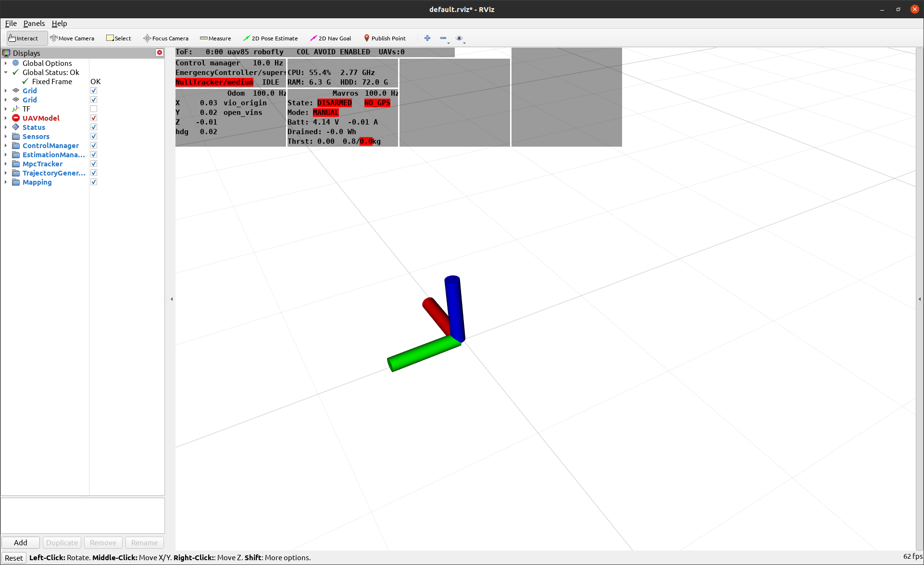This screenshot has width=924, height=565.
Task: Activate the 2D Pose Estimate tool
Action: [x=270, y=38]
